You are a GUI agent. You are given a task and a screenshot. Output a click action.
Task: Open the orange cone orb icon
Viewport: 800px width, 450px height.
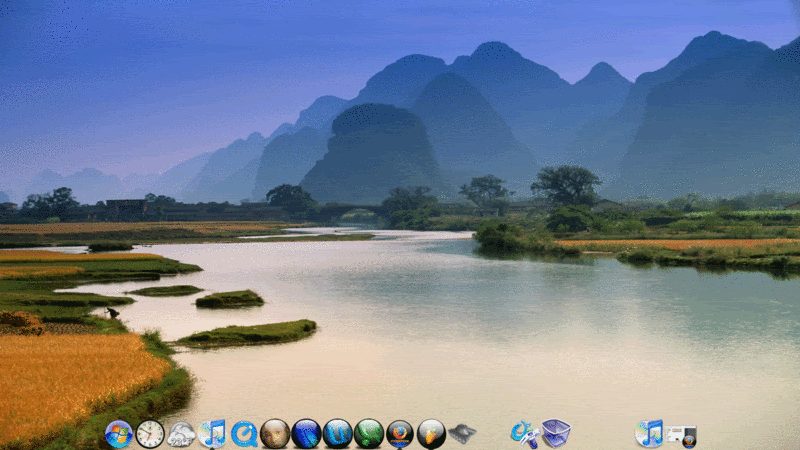click(x=431, y=434)
